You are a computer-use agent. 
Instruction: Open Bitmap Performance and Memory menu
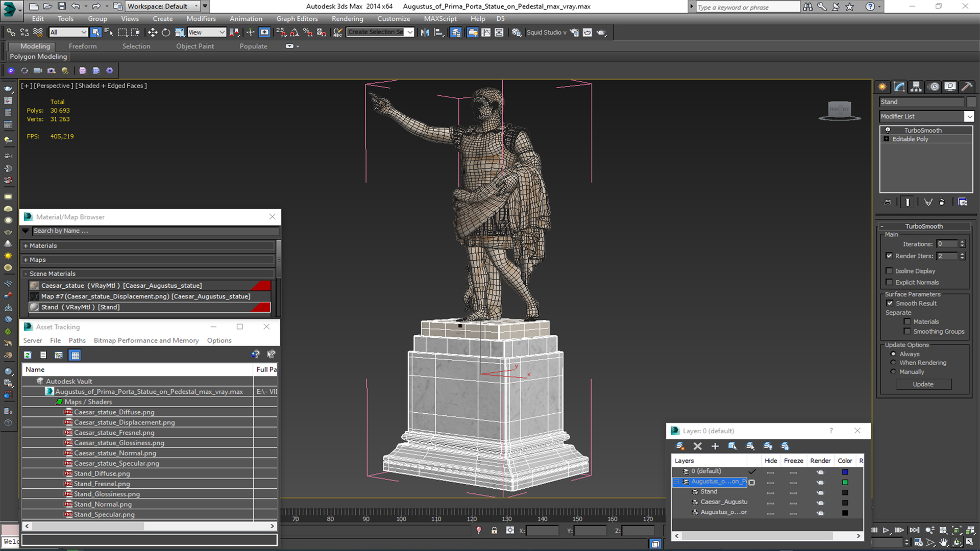146,340
